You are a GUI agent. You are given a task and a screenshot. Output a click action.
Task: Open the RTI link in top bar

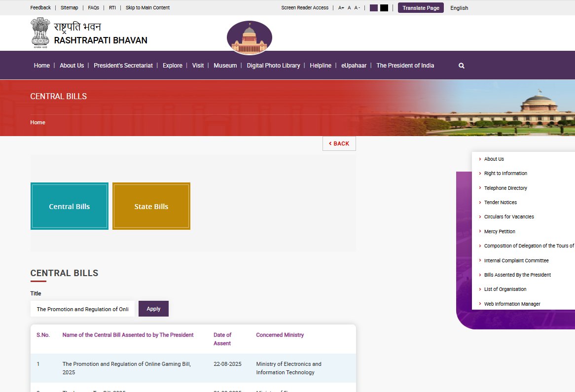pyautogui.click(x=112, y=7)
